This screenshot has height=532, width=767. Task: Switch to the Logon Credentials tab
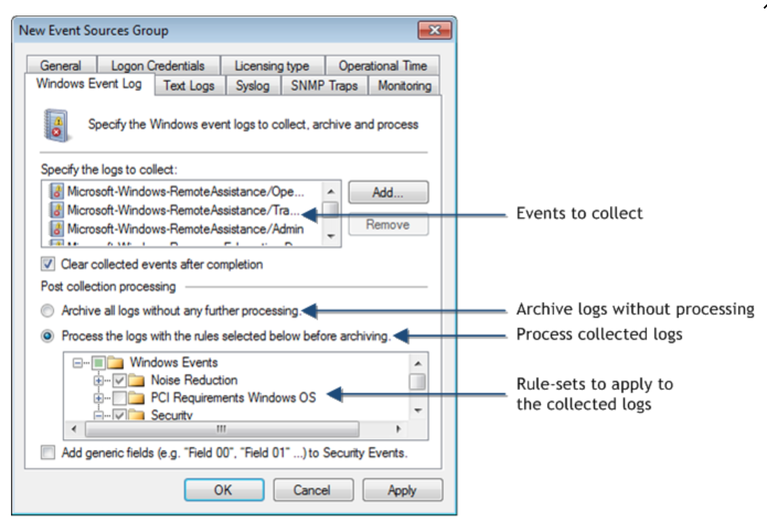click(x=158, y=66)
